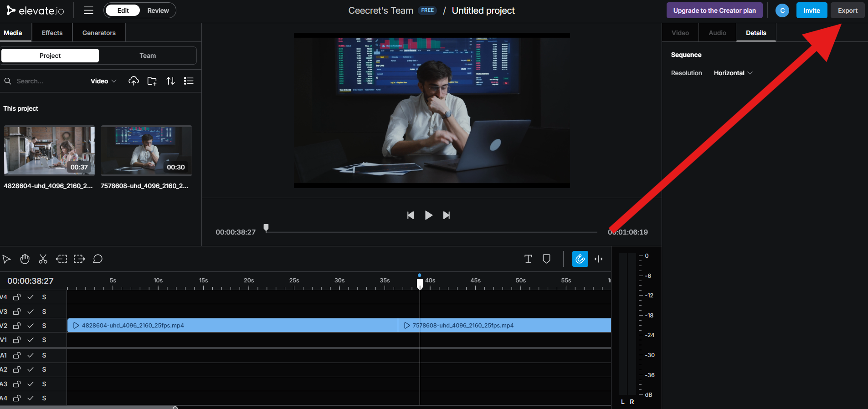Open the media sort order icon
Screen dimensions: 868x409
170,81
